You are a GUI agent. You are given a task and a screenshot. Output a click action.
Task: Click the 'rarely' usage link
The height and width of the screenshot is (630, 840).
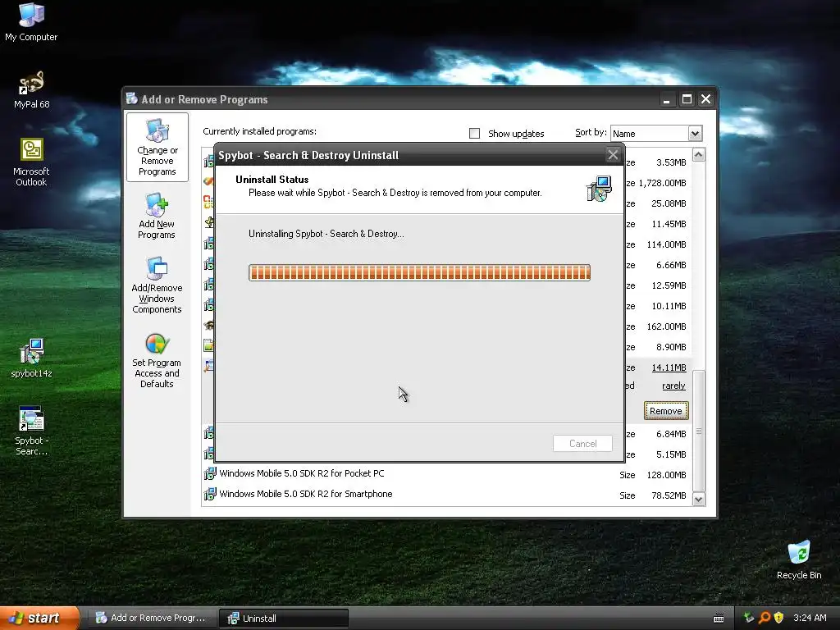click(x=673, y=386)
